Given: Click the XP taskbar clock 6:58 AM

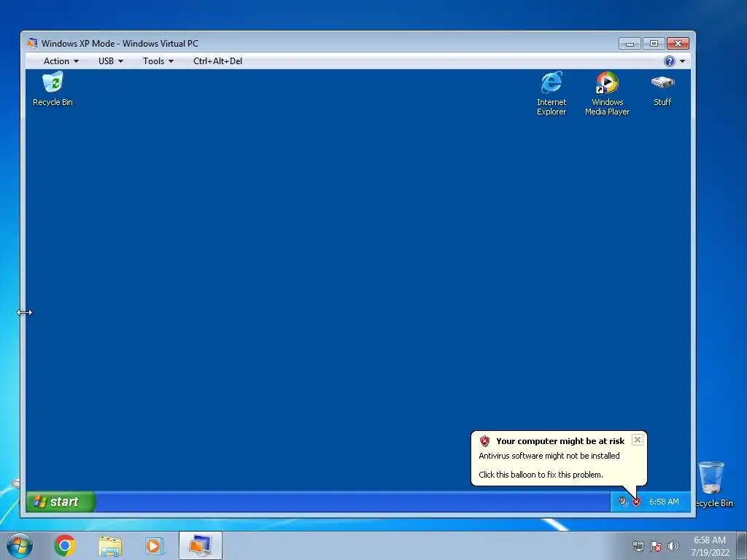Looking at the screenshot, I should [x=664, y=502].
